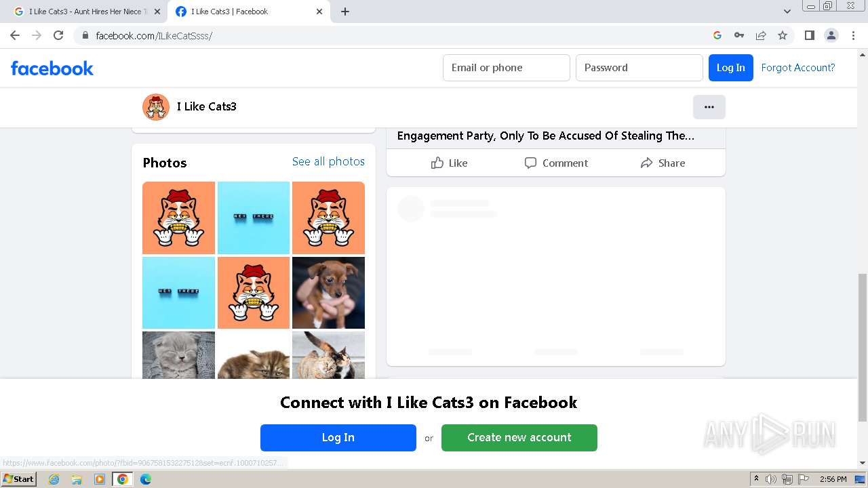Click the scrollbar up arrow
868x488 pixels.
point(863,54)
